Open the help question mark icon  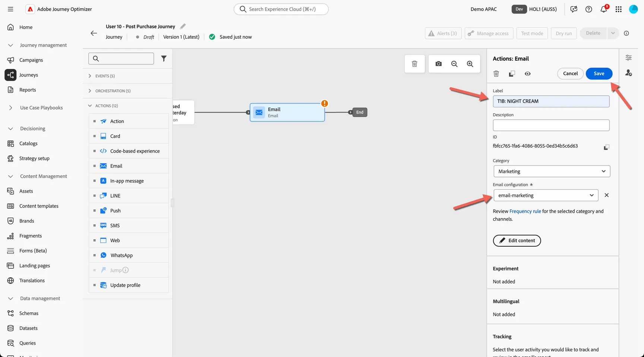coord(589,9)
